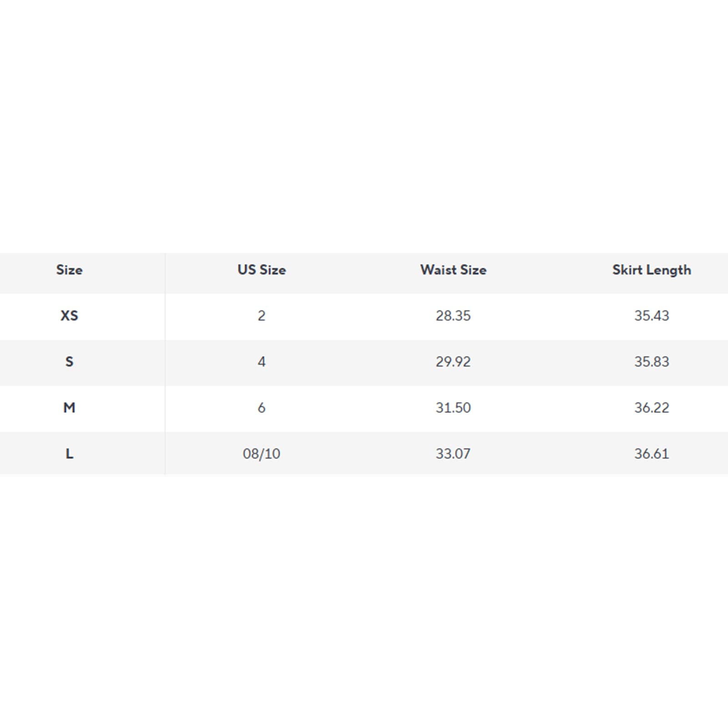Select the XS size row label
Screen dimensions: 728x728
69,316
